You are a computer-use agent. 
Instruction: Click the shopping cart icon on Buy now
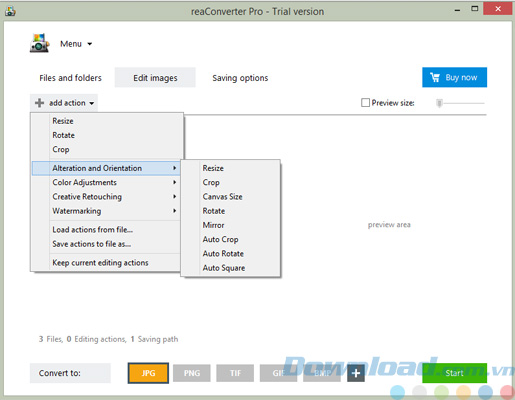pyautogui.click(x=435, y=77)
